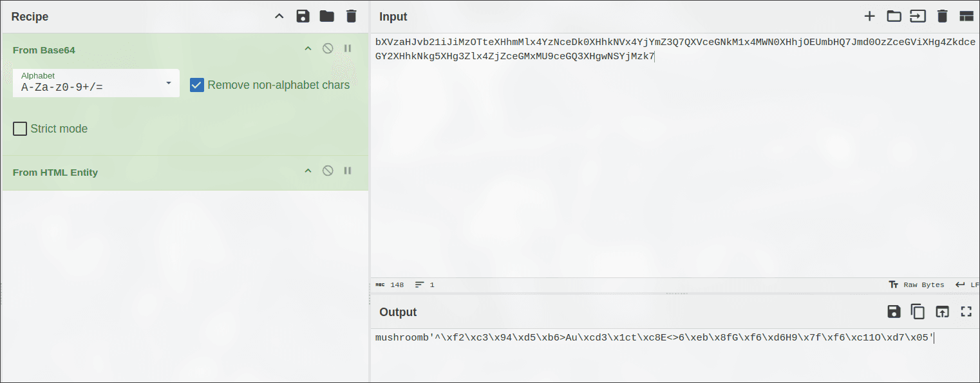The image size is (980, 383).
Task: Open folder as input
Action: pos(894,16)
